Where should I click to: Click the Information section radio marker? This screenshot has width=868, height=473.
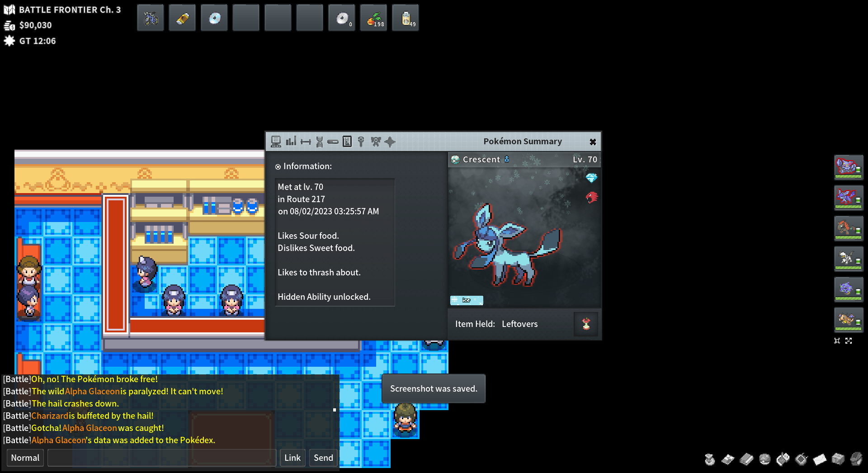point(278,167)
